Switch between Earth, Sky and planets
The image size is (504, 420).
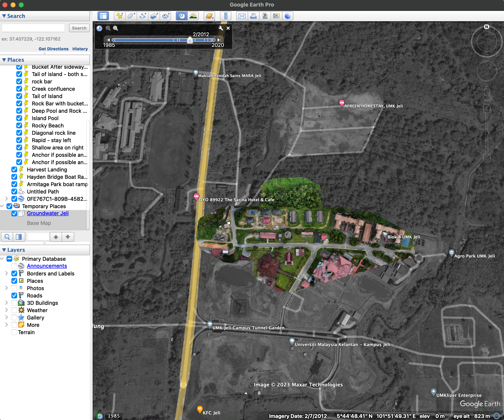pos(209,16)
